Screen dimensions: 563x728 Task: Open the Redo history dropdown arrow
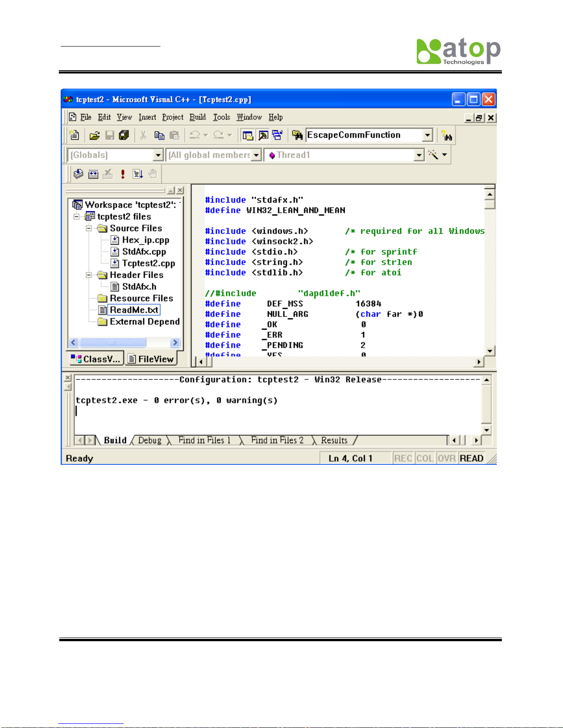coord(229,135)
